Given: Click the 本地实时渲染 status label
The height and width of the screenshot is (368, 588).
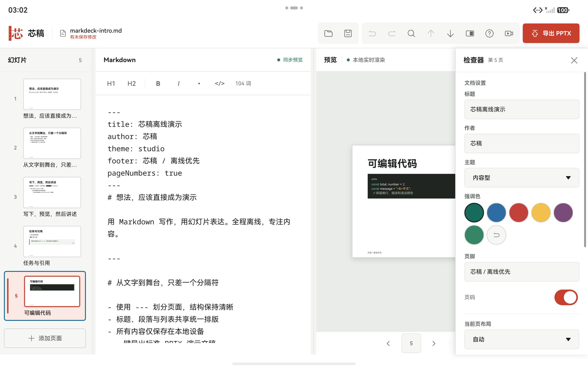Looking at the screenshot, I should (x=369, y=60).
